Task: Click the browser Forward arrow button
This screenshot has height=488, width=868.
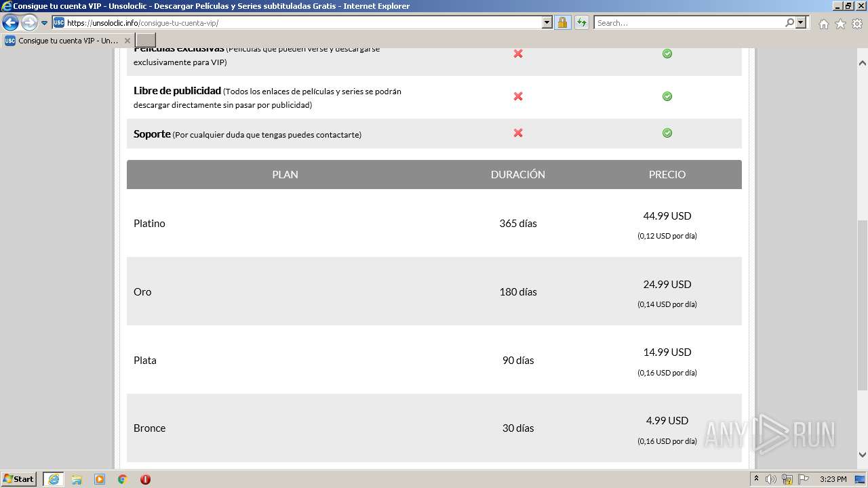Action: coord(29,23)
